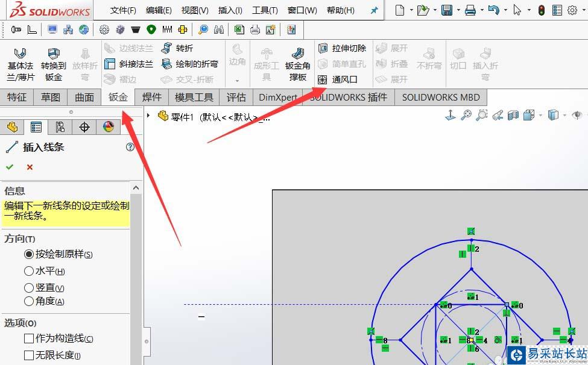
Task: Open the Window (窗口) menu
Action: click(302, 10)
